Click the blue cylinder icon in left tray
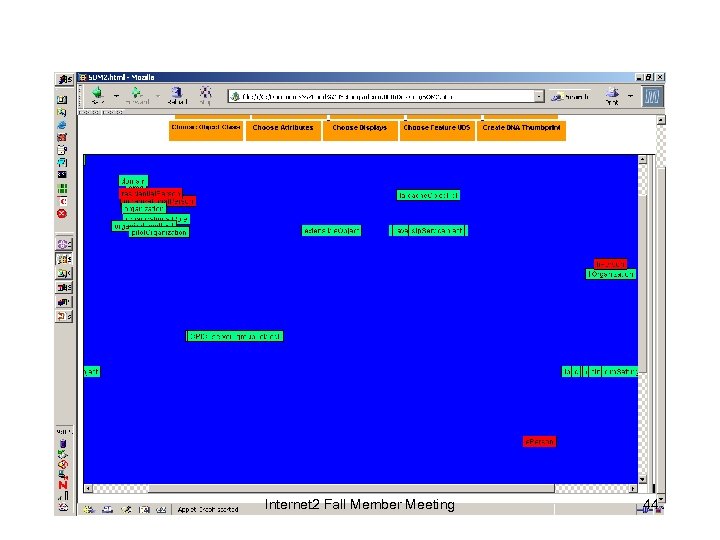 63,444
